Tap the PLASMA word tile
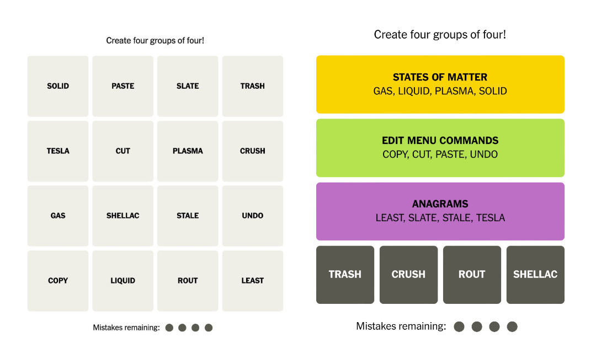The height and width of the screenshot is (364, 596). point(188,151)
